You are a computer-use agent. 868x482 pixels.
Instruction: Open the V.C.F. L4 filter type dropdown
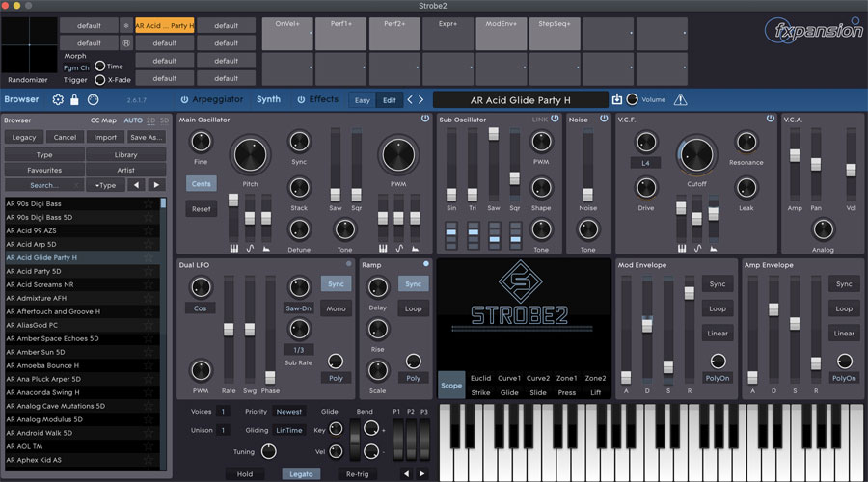[645, 163]
